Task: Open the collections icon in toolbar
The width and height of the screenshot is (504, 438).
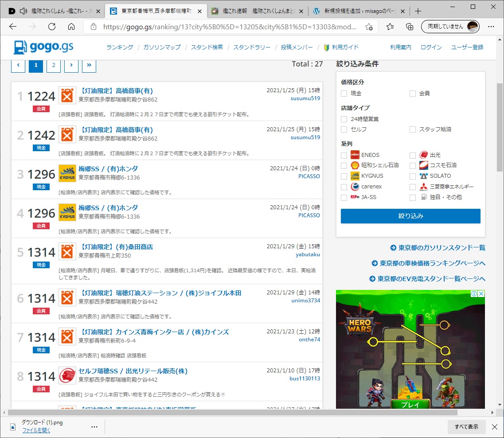Action: [x=410, y=27]
